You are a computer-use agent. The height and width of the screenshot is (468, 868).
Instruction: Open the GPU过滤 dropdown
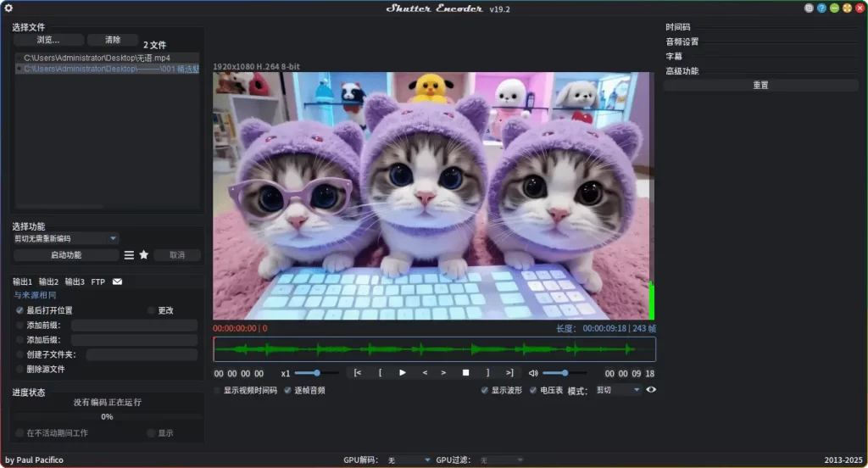[501, 460]
